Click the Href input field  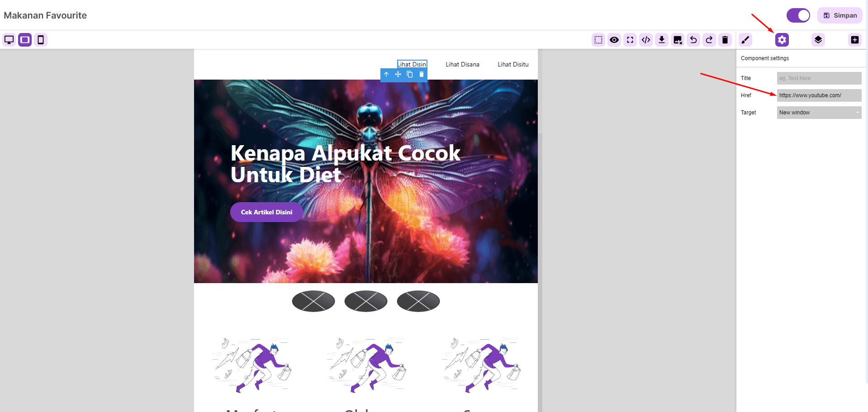click(x=819, y=95)
